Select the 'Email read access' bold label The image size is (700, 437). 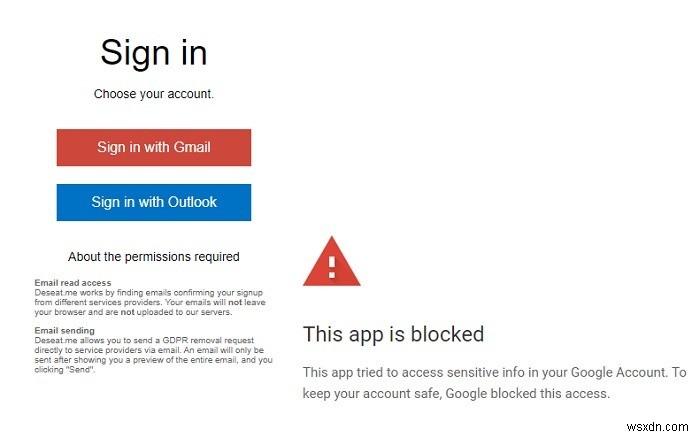(x=73, y=283)
